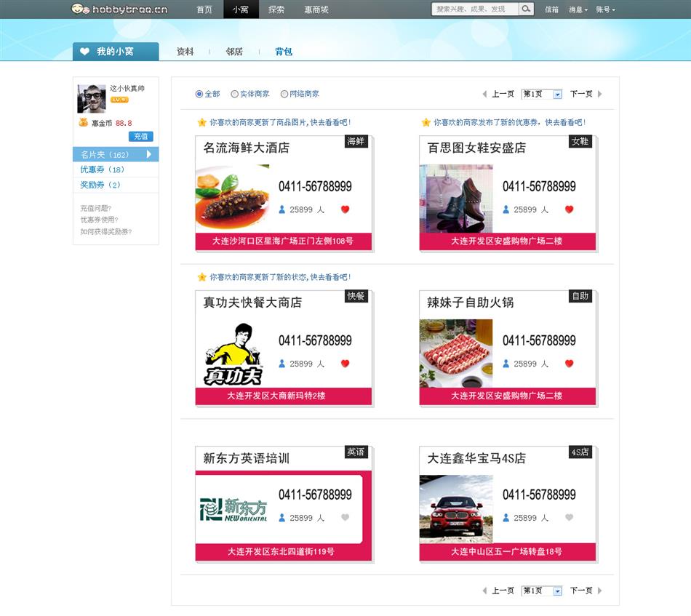The height and width of the screenshot is (616, 691).
Task: Click the heart icon for 百思图女鞋安盛店
Action: pos(569,209)
